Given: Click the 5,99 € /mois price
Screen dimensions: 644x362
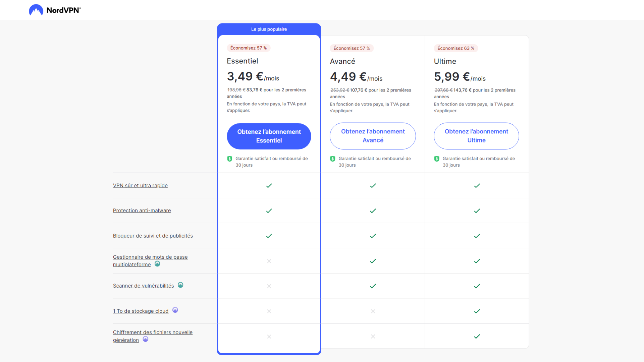Looking at the screenshot, I should (x=460, y=77).
